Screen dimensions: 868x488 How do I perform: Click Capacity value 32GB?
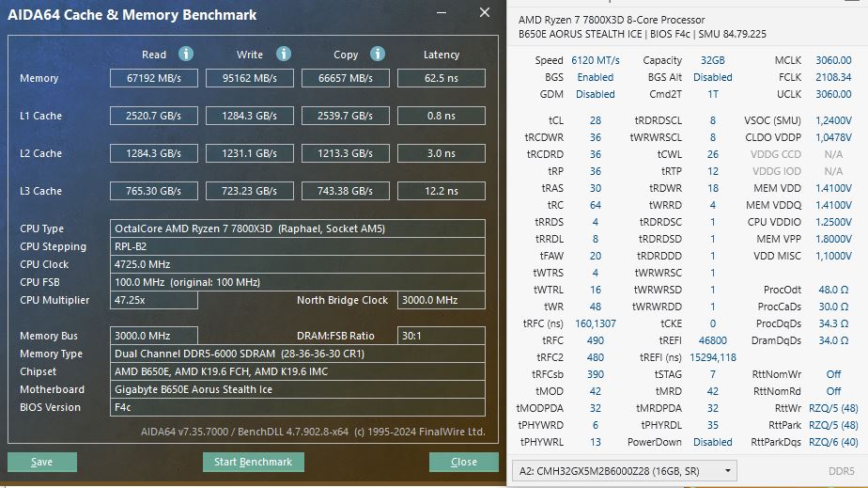point(712,60)
